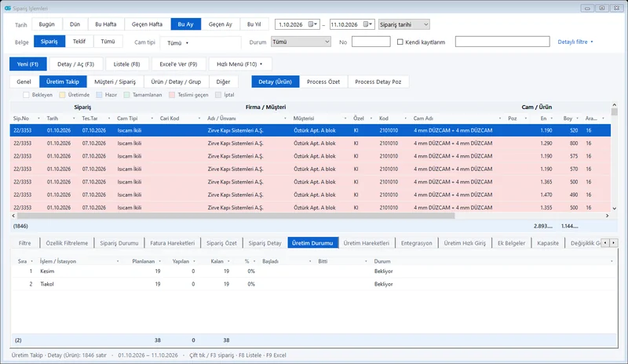Open the Sip.No column filter arrow

pyautogui.click(x=38, y=118)
